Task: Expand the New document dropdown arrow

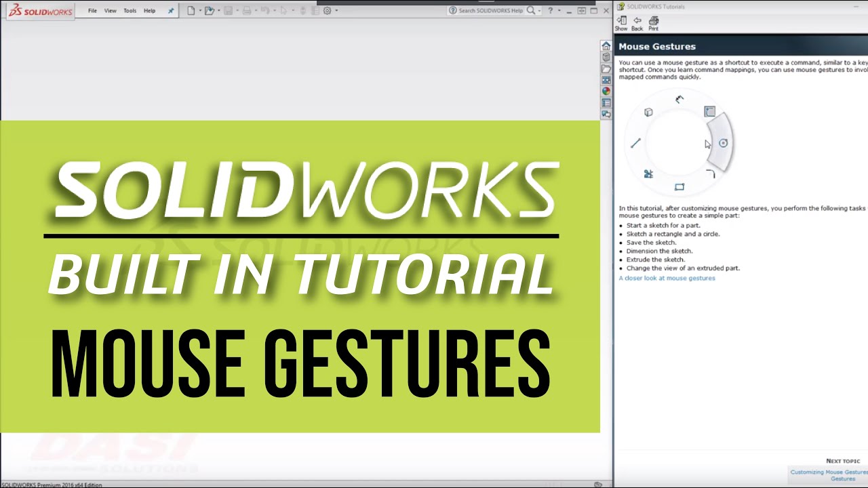Action: coord(199,11)
